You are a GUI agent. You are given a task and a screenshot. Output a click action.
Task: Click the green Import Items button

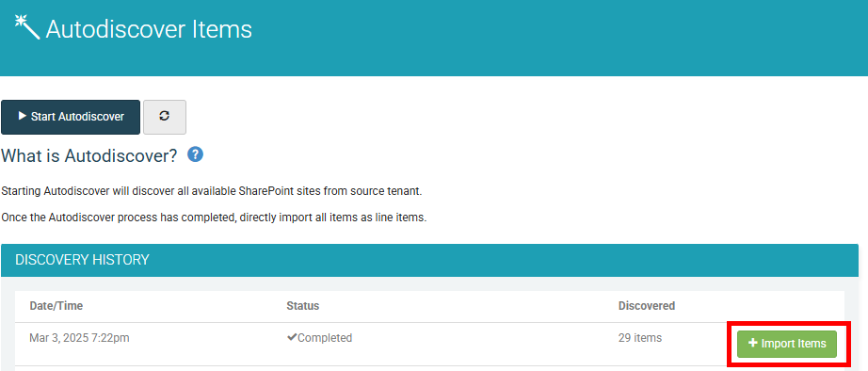[787, 344]
